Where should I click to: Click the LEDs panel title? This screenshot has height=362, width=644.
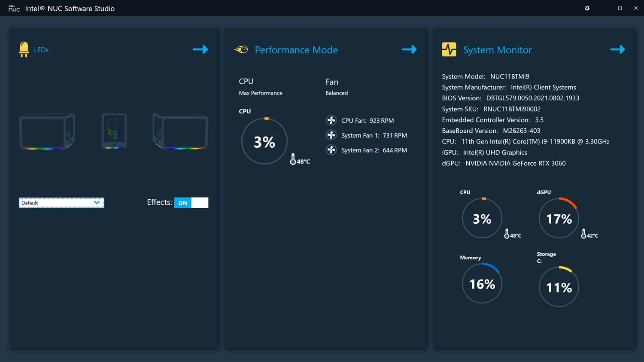pyautogui.click(x=41, y=50)
